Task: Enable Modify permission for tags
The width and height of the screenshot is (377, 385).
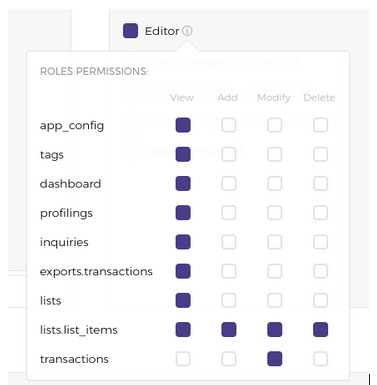Action: pyautogui.click(x=275, y=154)
